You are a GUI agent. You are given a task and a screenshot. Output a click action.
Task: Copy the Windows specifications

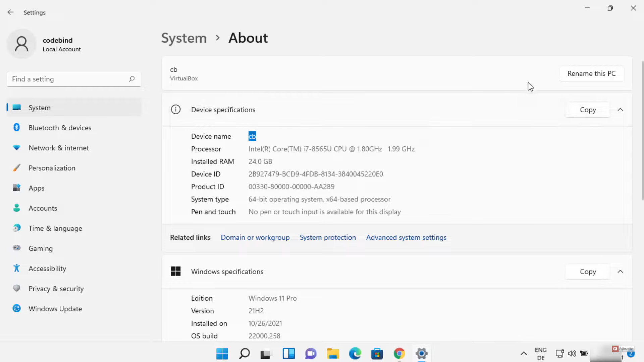pyautogui.click(x=588, y=271)
